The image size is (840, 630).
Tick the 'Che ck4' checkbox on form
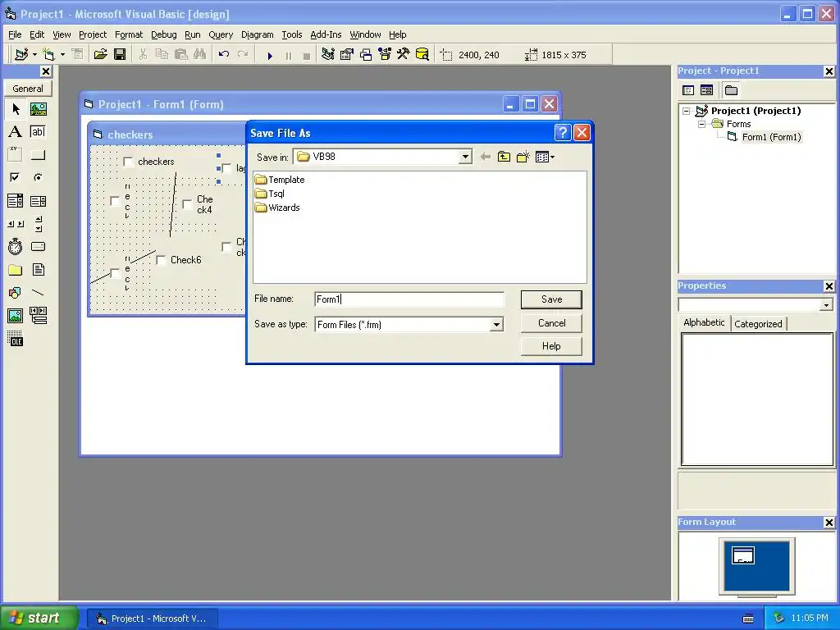[187, 204]
